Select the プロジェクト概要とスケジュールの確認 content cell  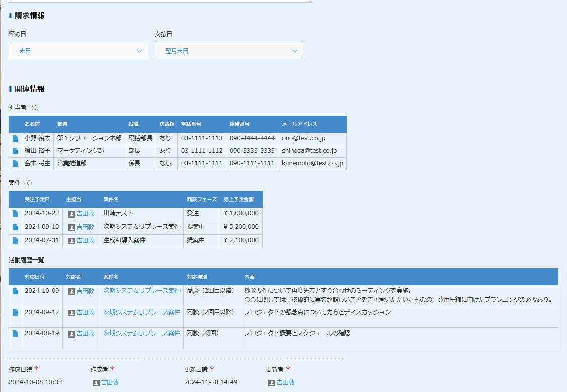point(399,338)
